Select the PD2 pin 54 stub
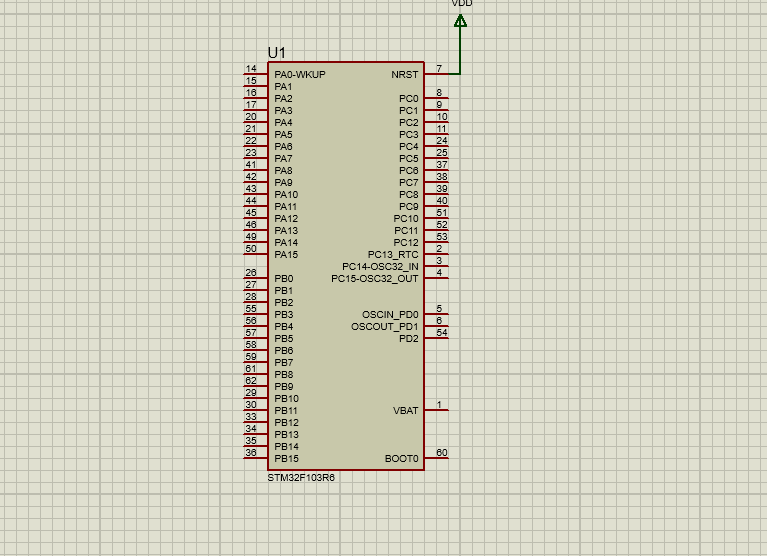 point(436,338)
